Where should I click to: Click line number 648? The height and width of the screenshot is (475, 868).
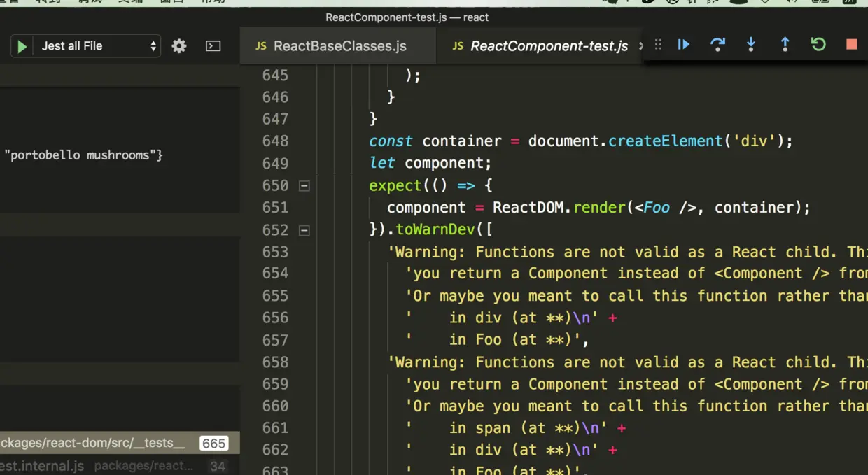(275, 141)
